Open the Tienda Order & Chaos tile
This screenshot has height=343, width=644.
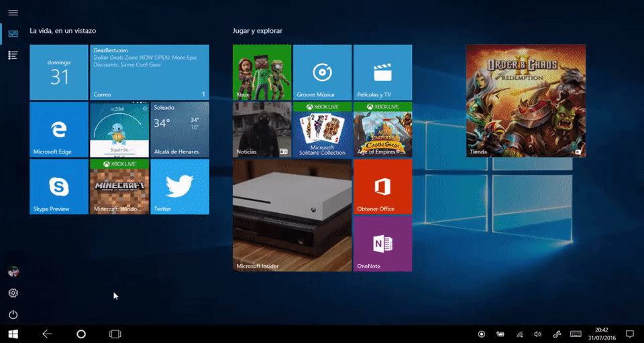pyautogui.click(x=525, y=100)
